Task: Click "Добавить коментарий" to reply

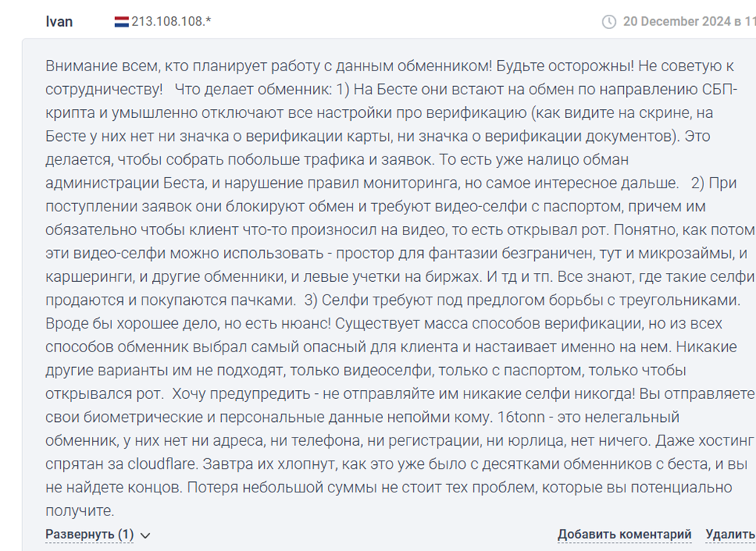Action: (x=625, y=534)
